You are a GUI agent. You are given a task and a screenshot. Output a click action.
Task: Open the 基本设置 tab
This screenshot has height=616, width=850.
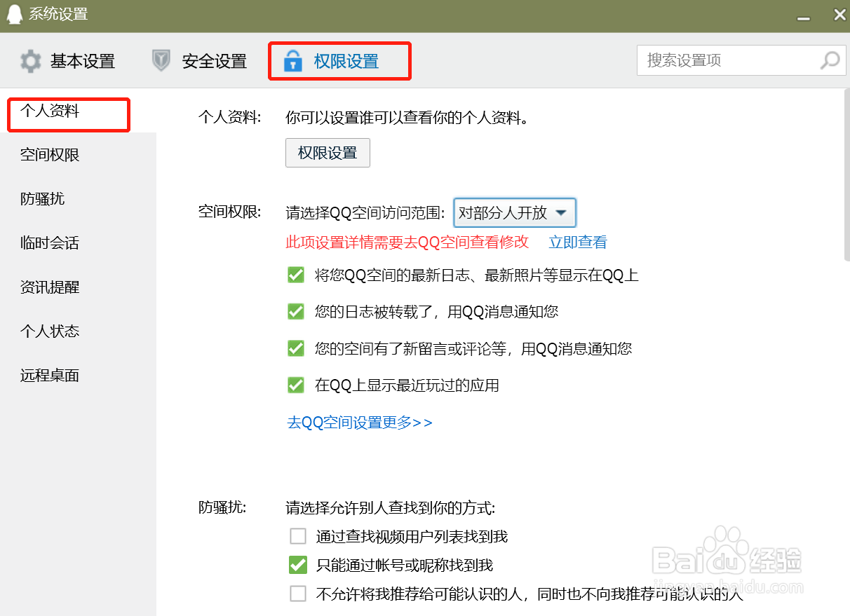[67, 61]
